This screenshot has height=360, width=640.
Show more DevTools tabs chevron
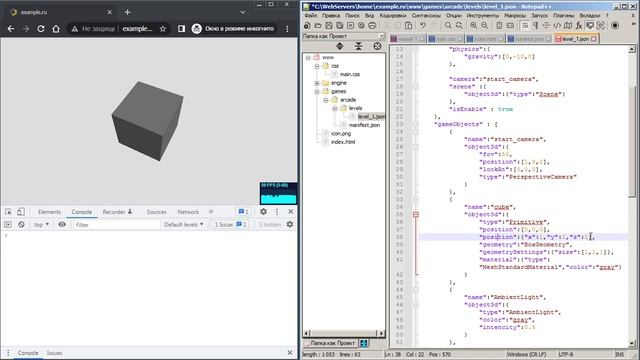click(211, 212)
